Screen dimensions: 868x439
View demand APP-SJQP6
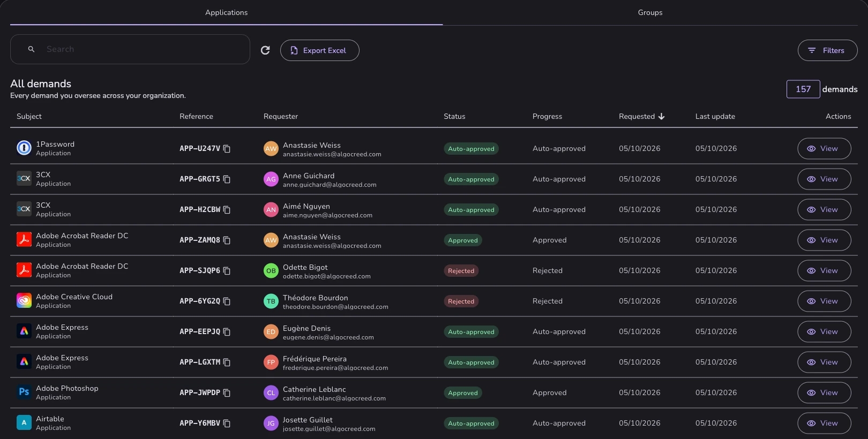tap(824, 271)
